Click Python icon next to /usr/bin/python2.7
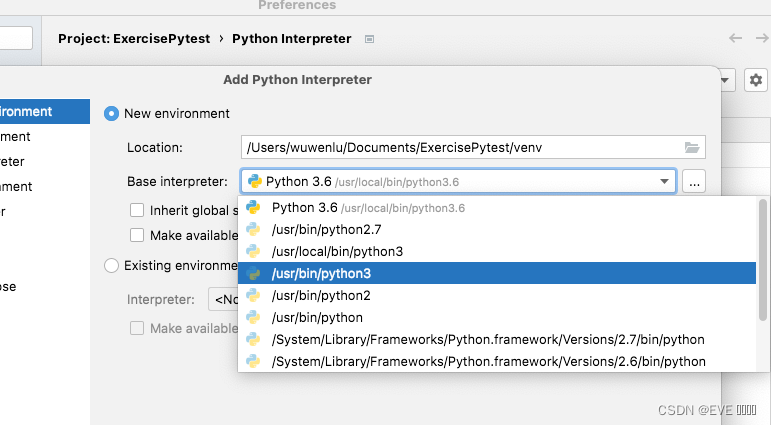The width and height of the screenshot is (771, 425). click(x=254, y=230)
